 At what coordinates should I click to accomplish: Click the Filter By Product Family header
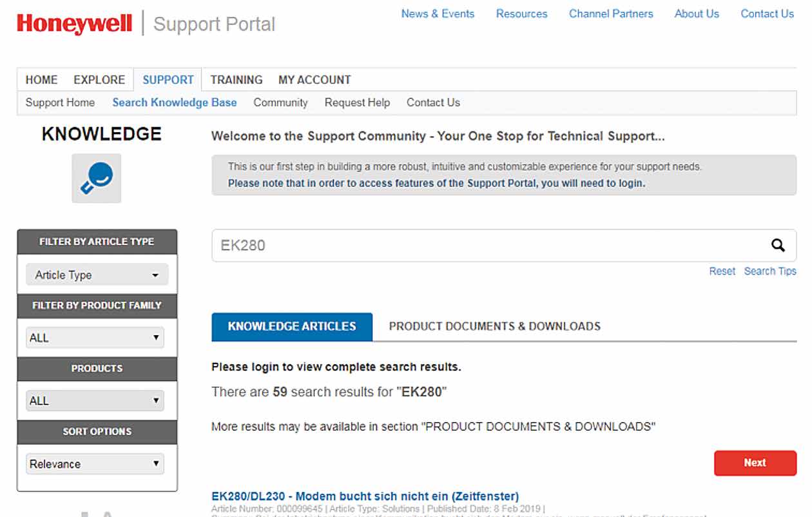click(x=97, y=306)
